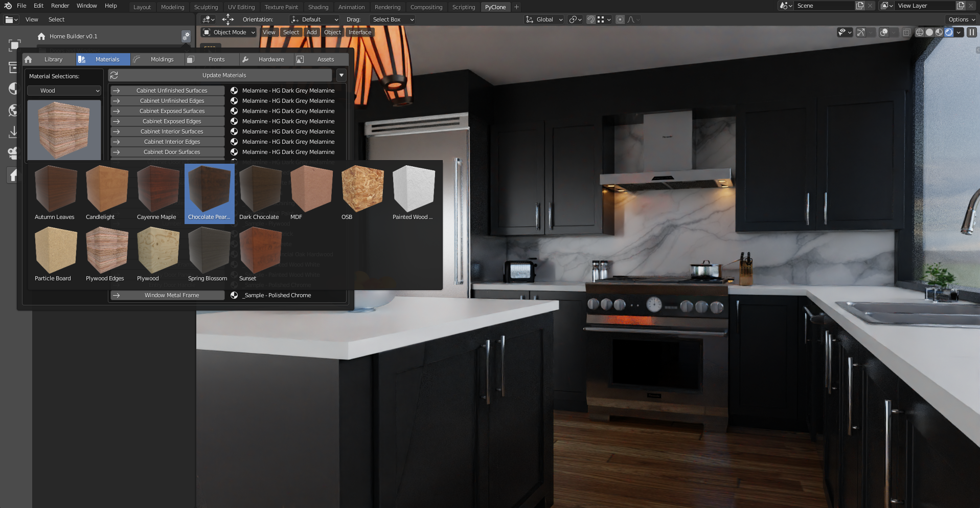Click the Window Metal Frame button

pos(172,295)
